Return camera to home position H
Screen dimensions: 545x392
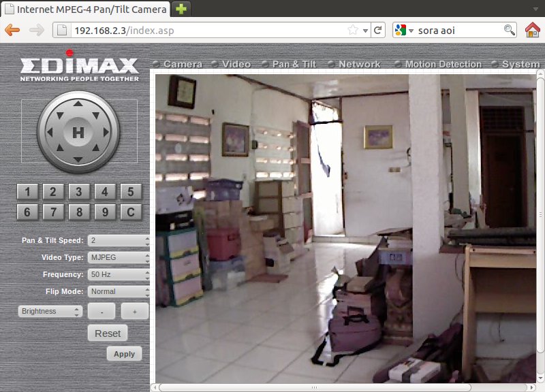(x=78, y=132)
